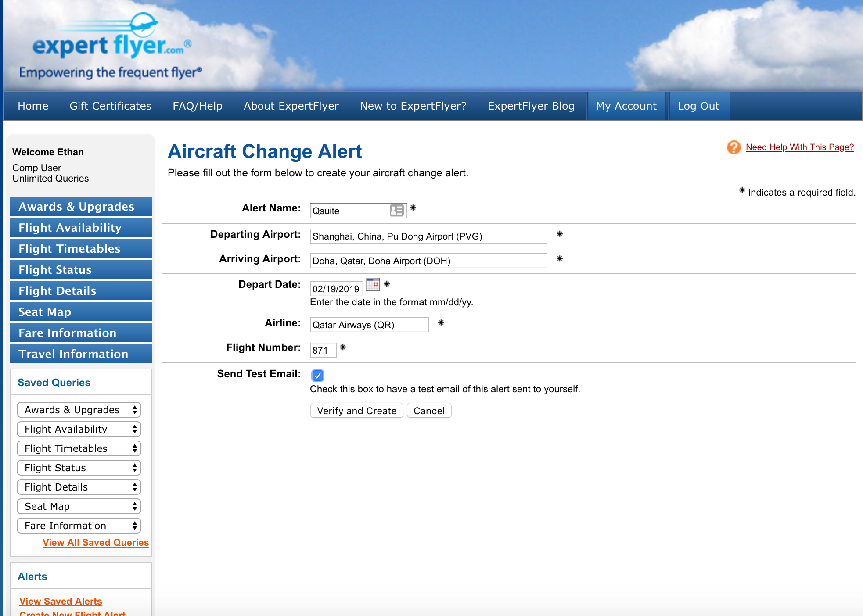Viewport: 863px width, 616px height.
Task: Expand the Flight Timetables saved queries dropdown
Action: pyautogui.click(x=79, y=448)
